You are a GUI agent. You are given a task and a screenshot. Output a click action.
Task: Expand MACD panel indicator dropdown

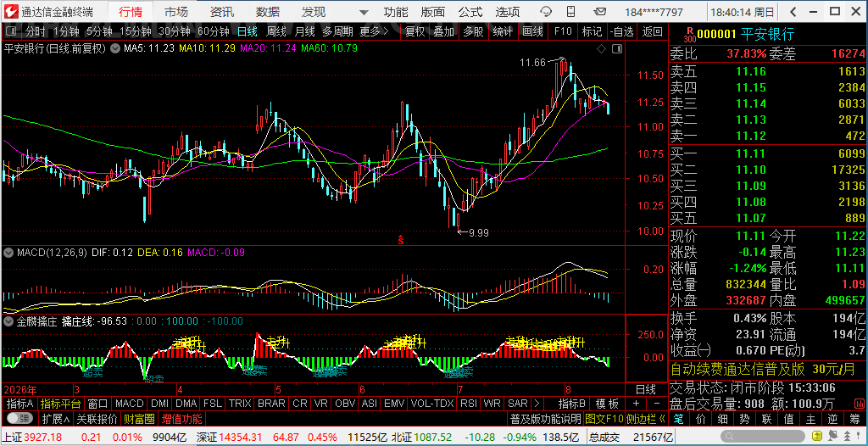(x=8, y=253)
